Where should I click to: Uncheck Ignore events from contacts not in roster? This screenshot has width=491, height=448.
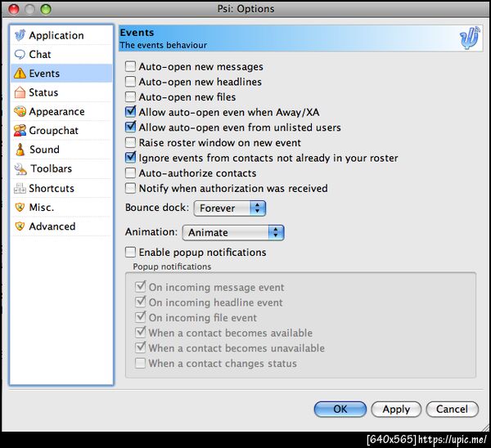[130, 158]
